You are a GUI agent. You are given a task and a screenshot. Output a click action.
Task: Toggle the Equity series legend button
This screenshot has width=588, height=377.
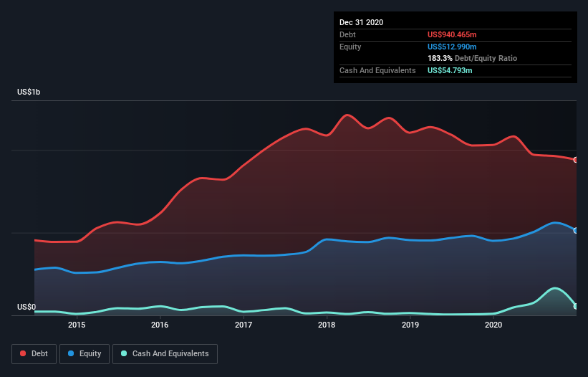[x=85, y=354]
